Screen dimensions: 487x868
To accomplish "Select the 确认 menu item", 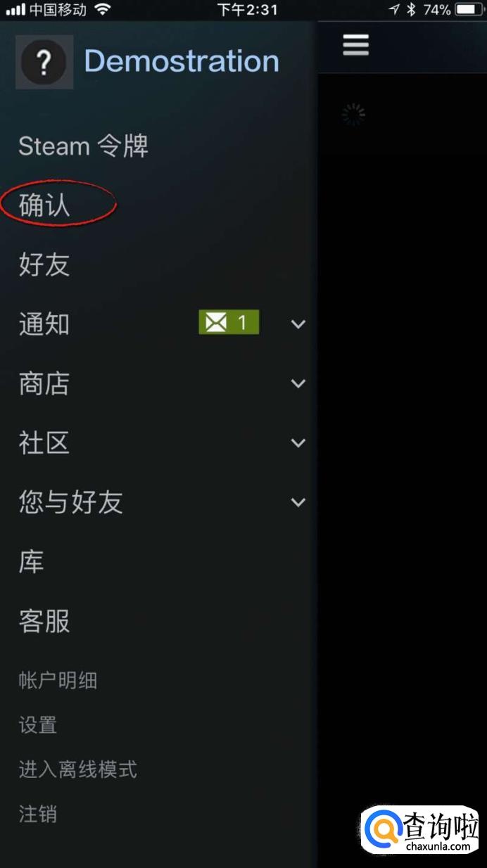I will click(44, 205).
